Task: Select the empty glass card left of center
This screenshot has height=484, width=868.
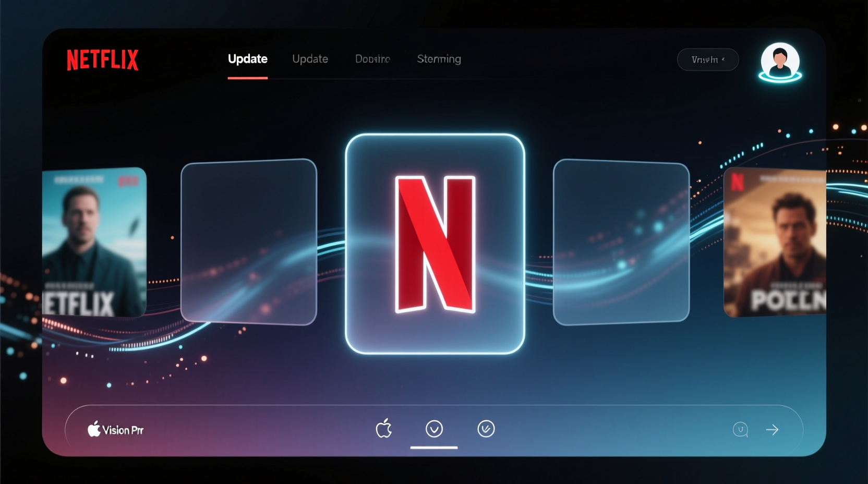Action: click(x=249, y=241)
